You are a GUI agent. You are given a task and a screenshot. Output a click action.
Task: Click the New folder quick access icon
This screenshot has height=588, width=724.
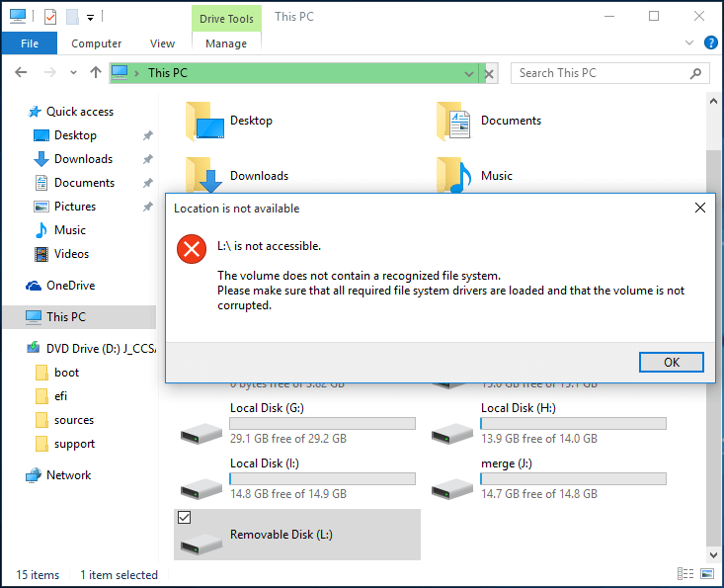pos(72,17)
